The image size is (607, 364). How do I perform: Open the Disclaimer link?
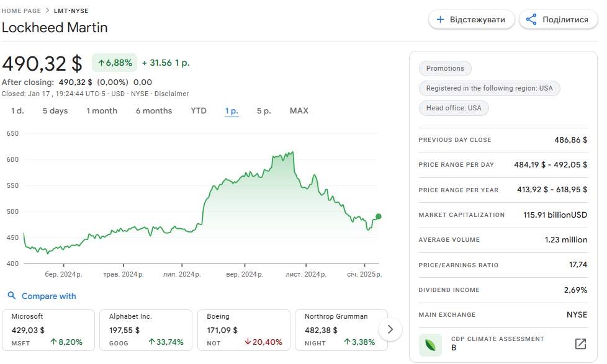click(x=171, y=94)
